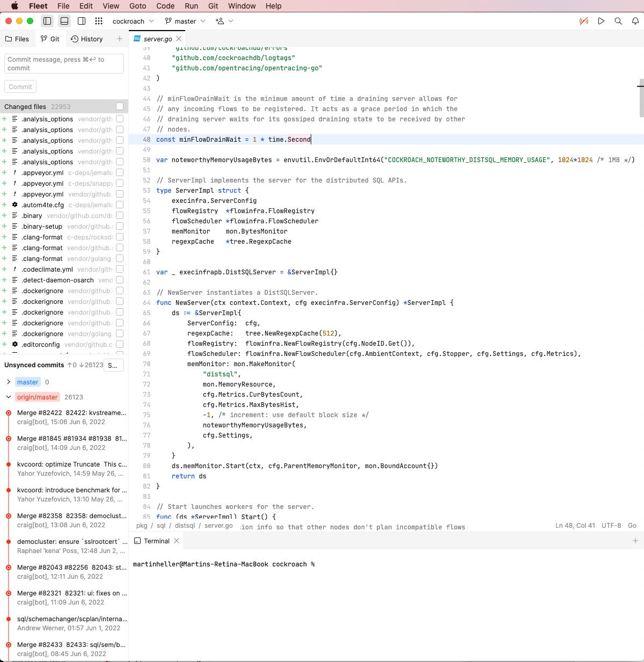
Task: Collapse the origin/master commits list
Action: click(x=9, y=397)
